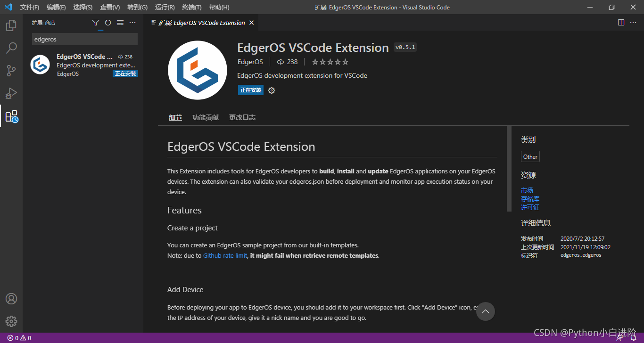The width and height of the screenshot is (644, 343).
Task: Click the Installing badge in results list
Action: point(125,73)
